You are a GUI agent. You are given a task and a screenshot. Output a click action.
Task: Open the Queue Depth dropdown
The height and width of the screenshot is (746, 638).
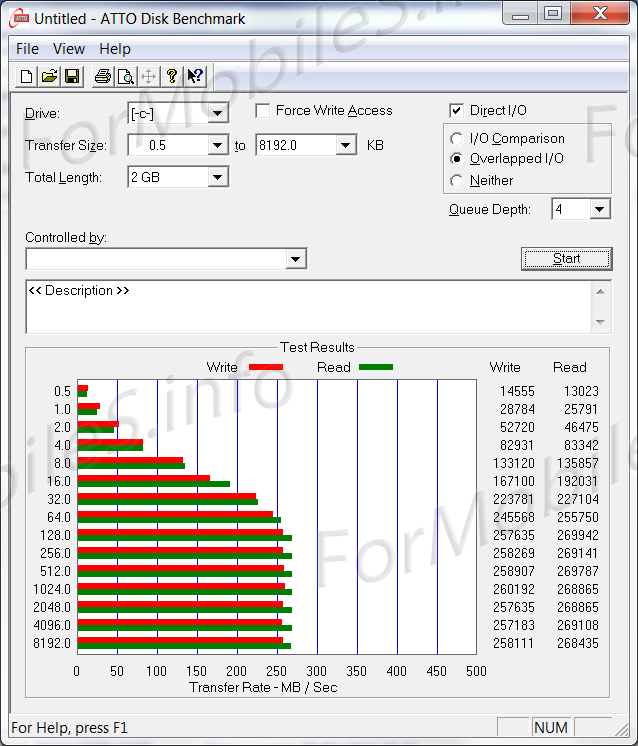[x=599, y=209]
